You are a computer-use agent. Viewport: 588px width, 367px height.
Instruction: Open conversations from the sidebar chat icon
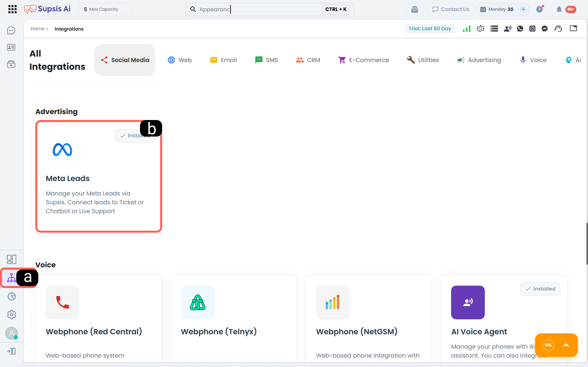click(x=11, y=30)
